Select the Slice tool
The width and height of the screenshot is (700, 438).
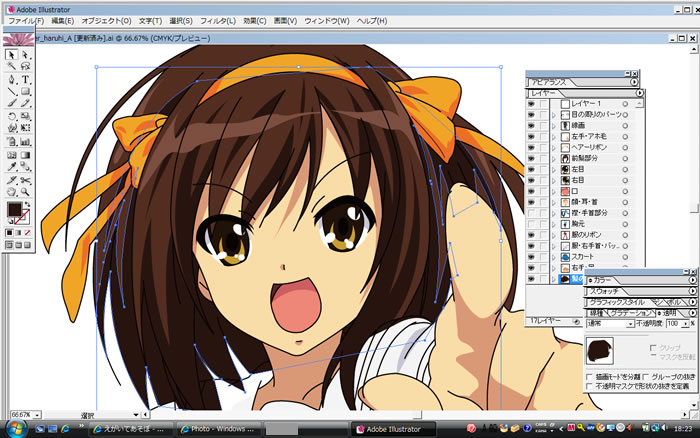(11, 180)
